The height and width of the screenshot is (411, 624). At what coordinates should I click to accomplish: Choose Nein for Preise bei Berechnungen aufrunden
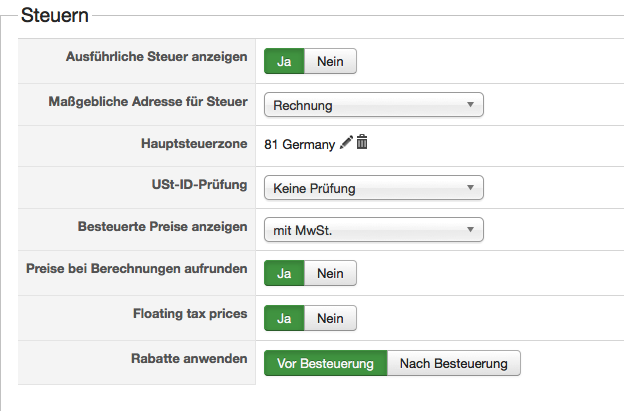pos(330,273)
